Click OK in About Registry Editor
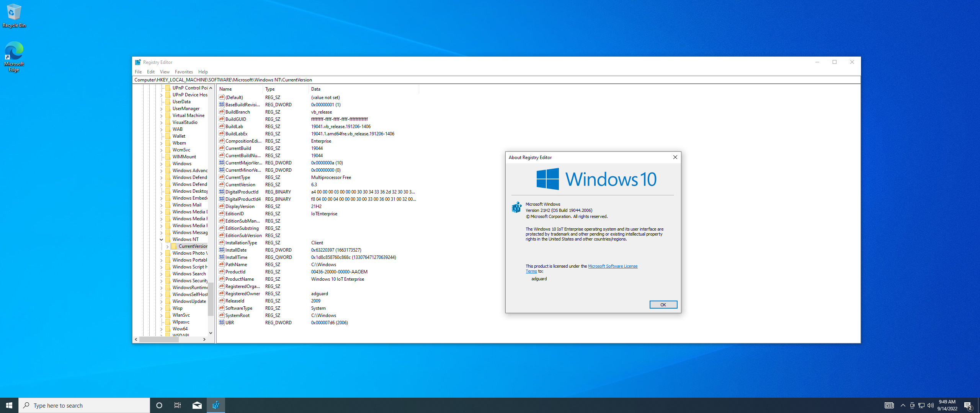This screenshot has height=413, width=980. click(x=663, y=304)
